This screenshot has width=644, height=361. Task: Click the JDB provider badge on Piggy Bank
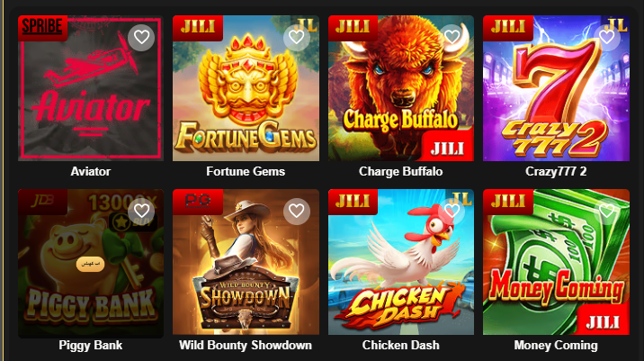click(x=42, y=202)
